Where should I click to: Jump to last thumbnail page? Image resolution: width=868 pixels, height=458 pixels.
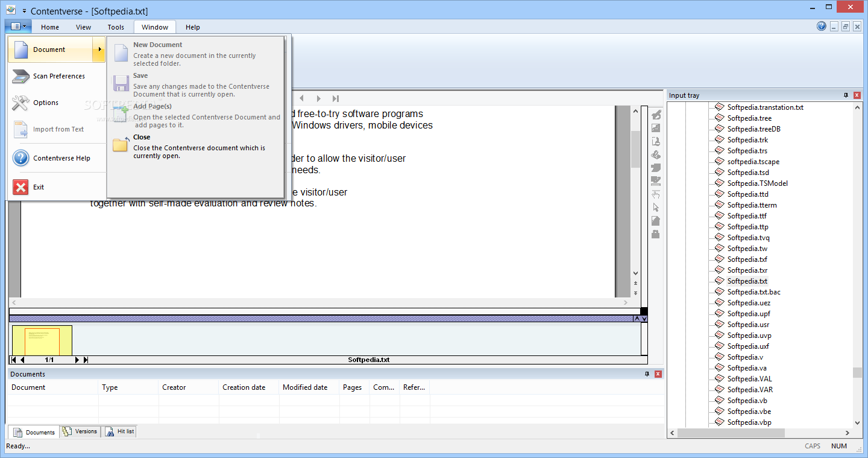(86, 360)
